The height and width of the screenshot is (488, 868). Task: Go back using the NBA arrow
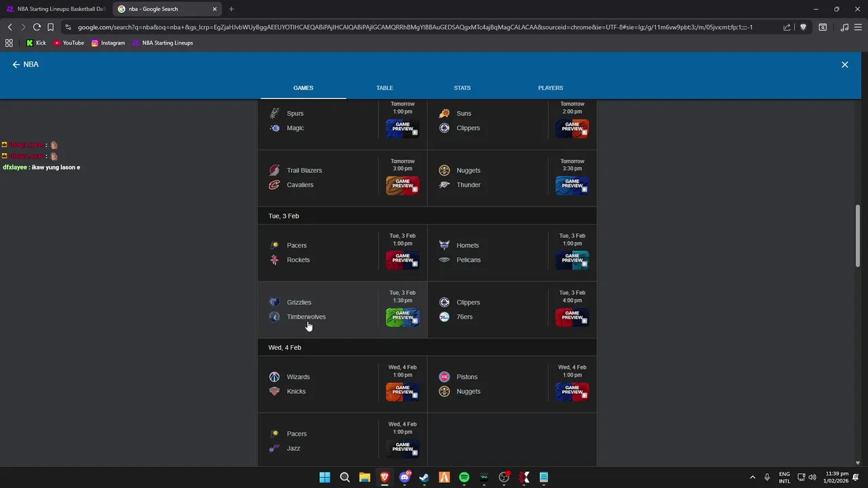tap(16, 64)
